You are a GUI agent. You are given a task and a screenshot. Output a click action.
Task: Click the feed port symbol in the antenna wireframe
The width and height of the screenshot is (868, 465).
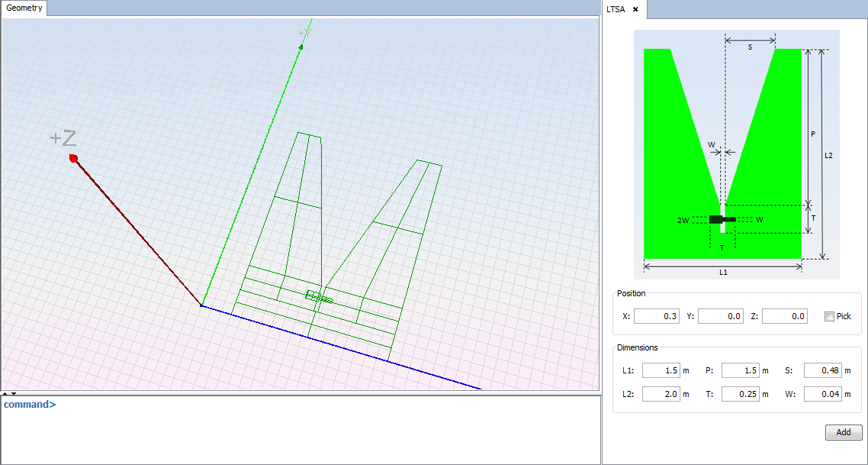[x=320, y=297]
